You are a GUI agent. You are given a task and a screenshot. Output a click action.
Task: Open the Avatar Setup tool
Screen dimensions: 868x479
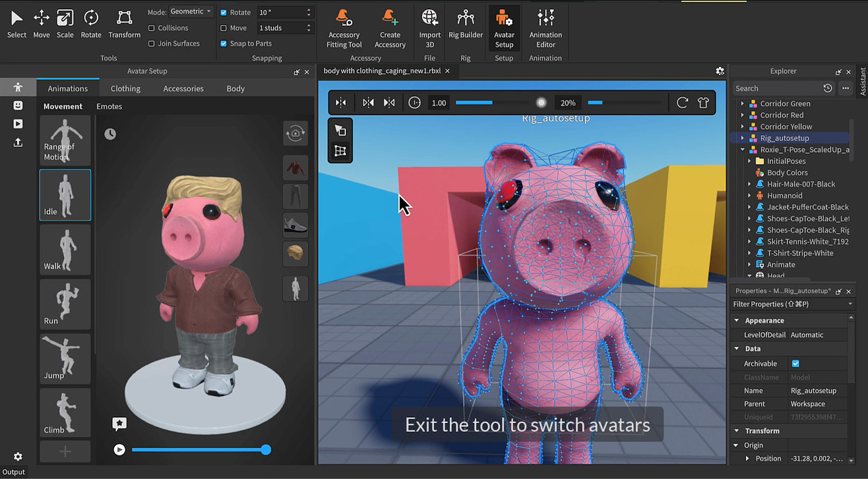tap(503, 25)
